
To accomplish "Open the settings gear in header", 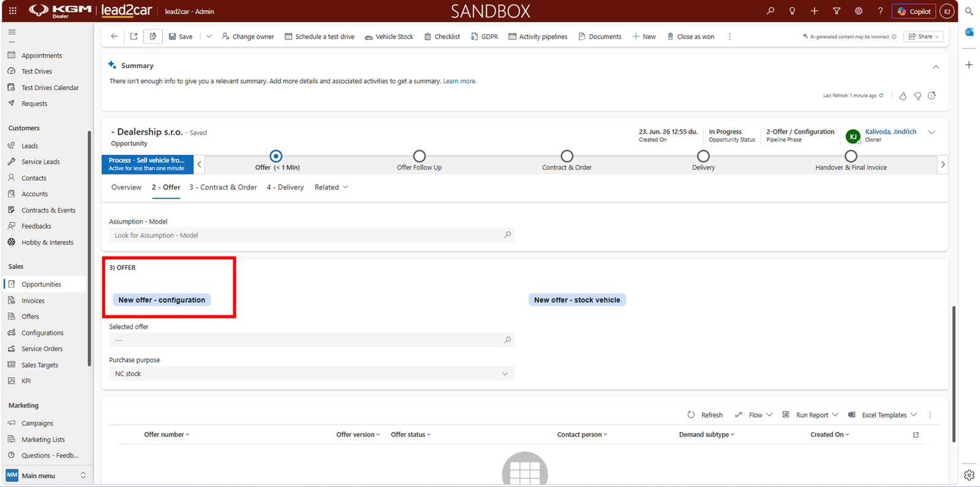I will (x=858, y=11).
